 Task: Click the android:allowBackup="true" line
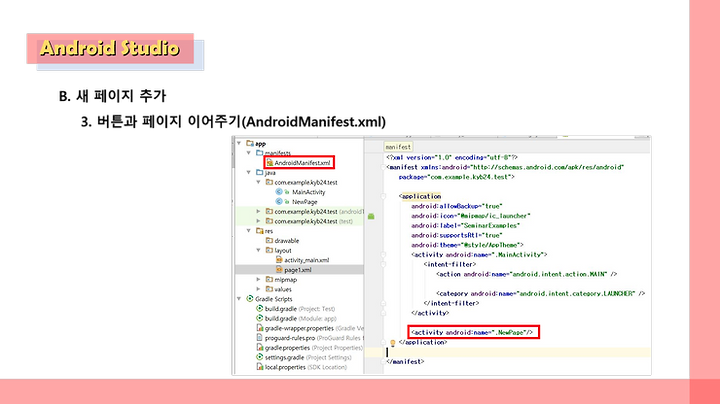pyautogui.click(x=457, y=206)
